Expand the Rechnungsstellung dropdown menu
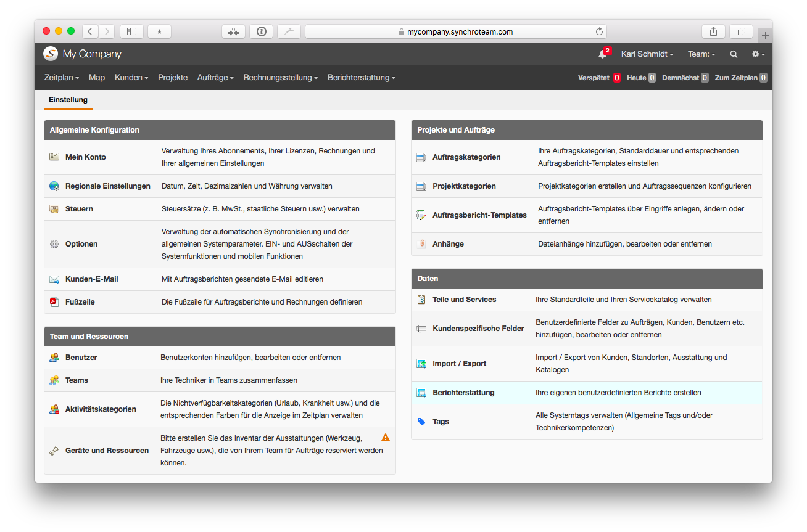This screenshot has height=532, width=807. (281, 78)
